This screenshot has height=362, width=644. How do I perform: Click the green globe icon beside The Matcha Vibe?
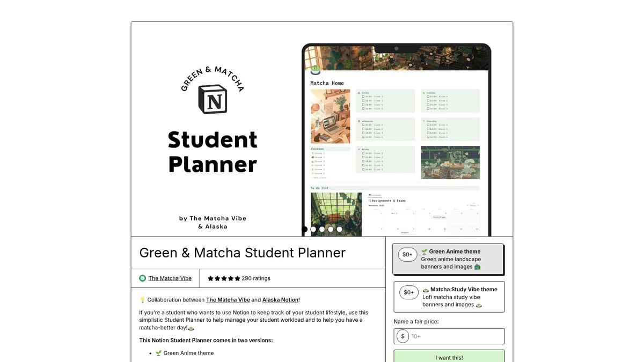point(142,278)
